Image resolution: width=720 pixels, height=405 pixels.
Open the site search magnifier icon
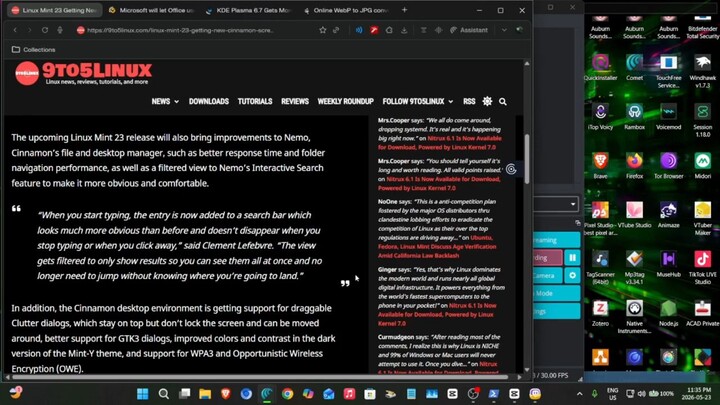(503, 101)
